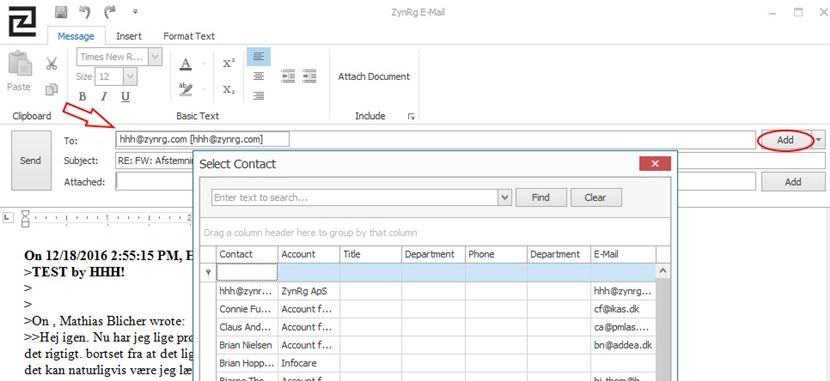Sort by Title column header
The image size is (830, 381).
pyautogui.click(x=371, y=255)
